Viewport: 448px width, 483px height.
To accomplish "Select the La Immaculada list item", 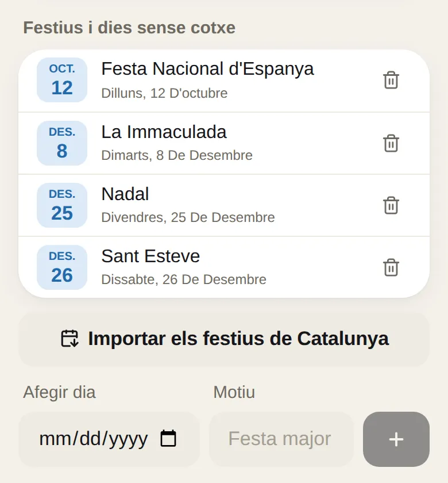I will pyautogui.click(x=224, y=143).
